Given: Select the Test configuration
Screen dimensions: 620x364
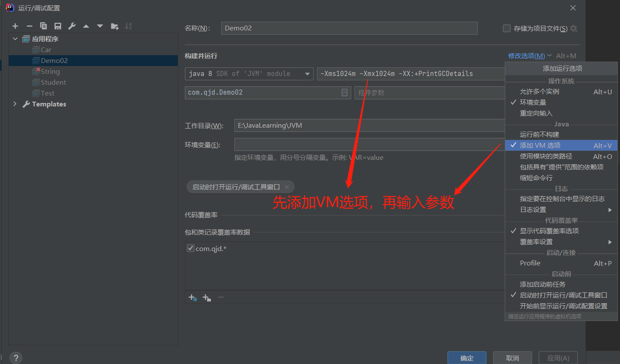Looking at the screenshot, I should pos(93,93).
